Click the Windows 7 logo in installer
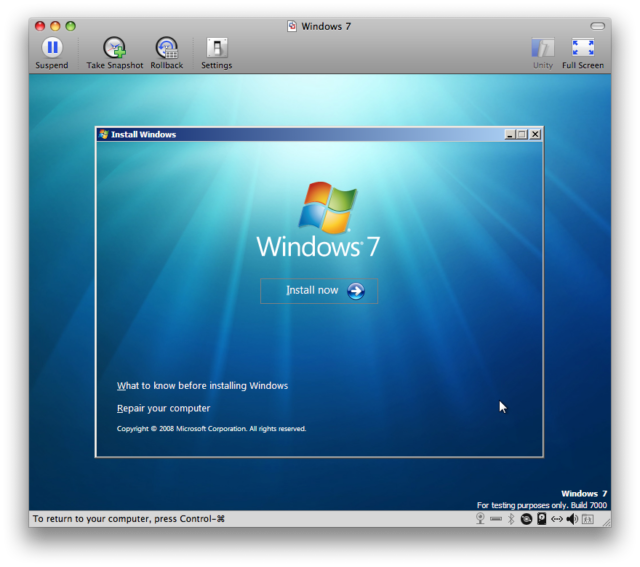The width and height of the screenshot is (640, 567). [318, 220]
